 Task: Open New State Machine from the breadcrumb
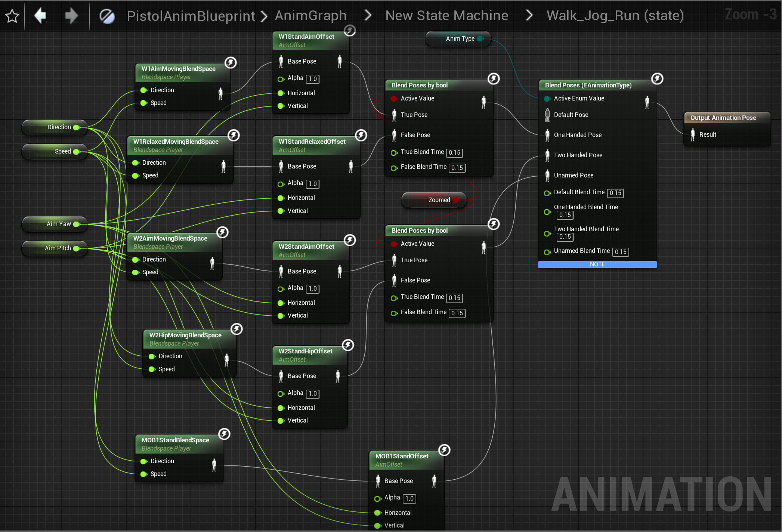pos(446,15)
